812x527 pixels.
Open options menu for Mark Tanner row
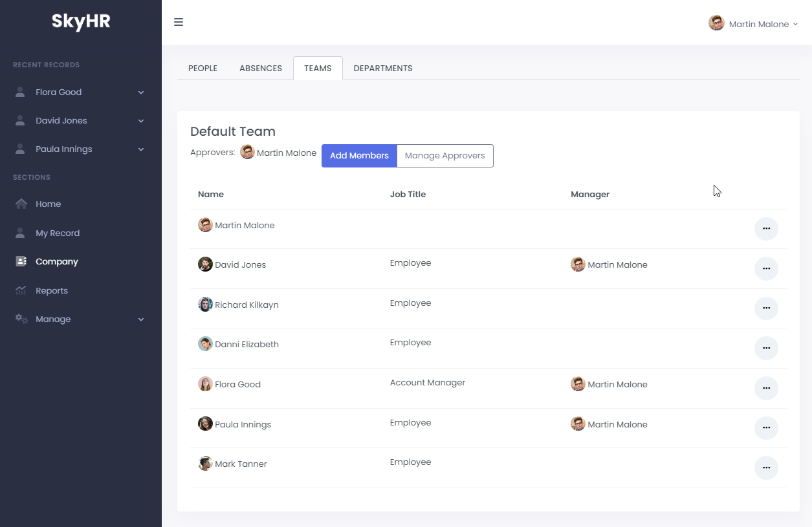click(766, 468)
